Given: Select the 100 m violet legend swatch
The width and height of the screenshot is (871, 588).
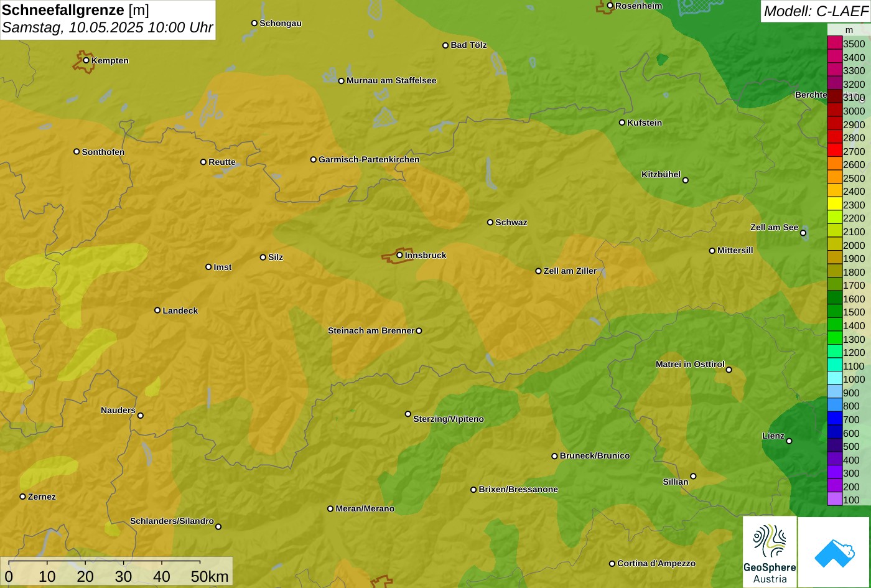Looking at the screenshot, I should point(834,500).
